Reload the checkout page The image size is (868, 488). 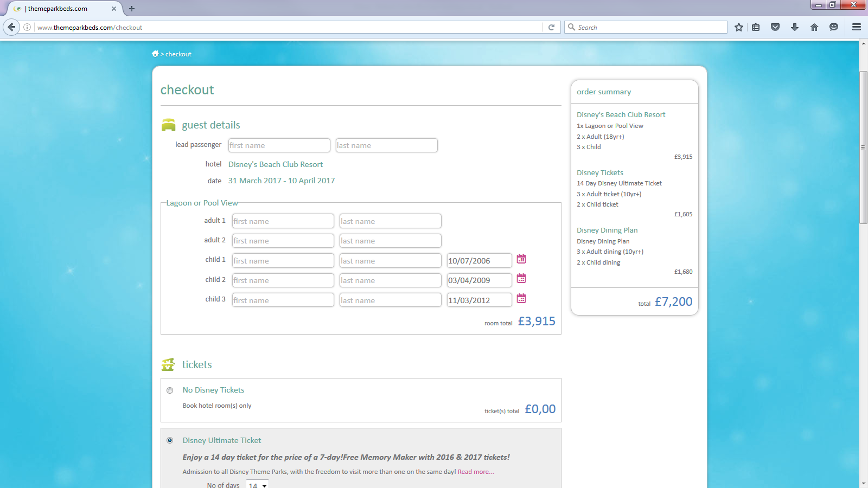pos(552,27)
